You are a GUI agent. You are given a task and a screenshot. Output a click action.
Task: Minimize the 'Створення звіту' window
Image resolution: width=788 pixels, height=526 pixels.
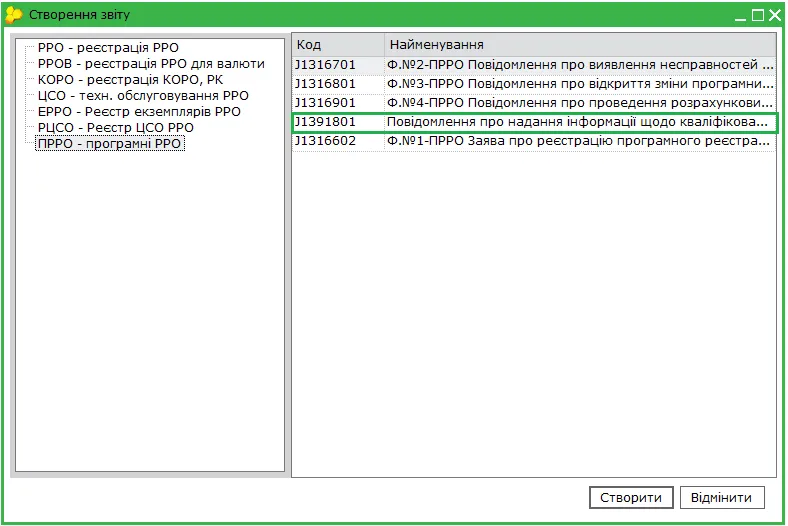pyautogui.click(x=740, y=16)
